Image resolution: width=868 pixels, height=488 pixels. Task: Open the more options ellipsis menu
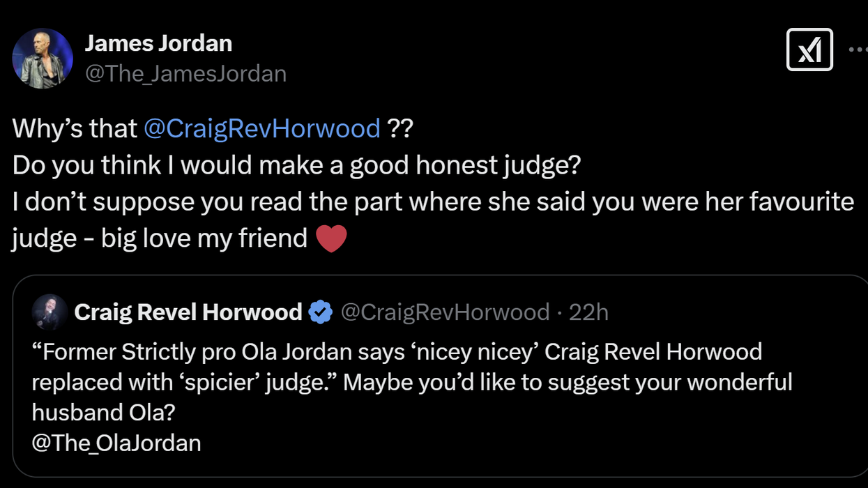pyautogui.click(x=858, y=50)
